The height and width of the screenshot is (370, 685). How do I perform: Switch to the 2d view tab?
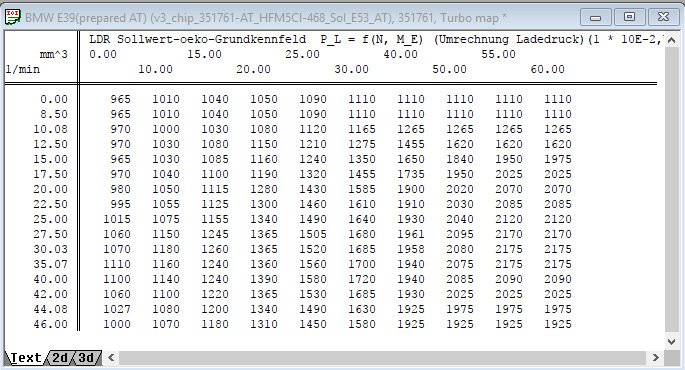point(60,358)
